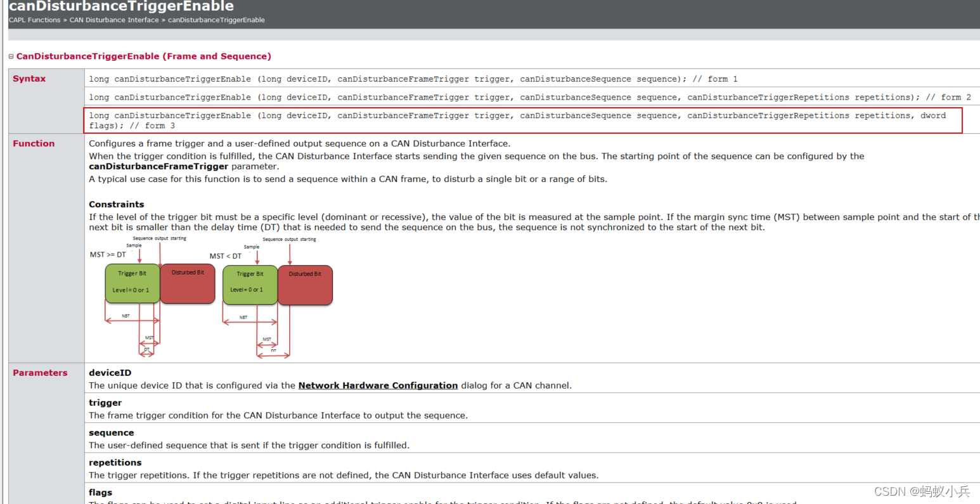Click the MST >= DT diagram label

tap(108, 255)
